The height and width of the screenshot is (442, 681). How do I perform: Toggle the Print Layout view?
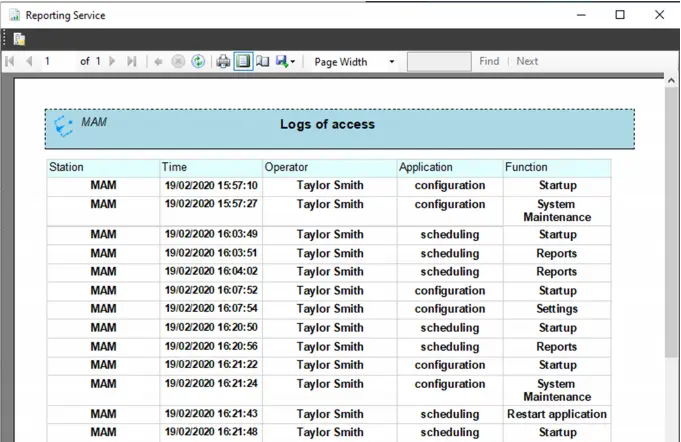point(243,62)
